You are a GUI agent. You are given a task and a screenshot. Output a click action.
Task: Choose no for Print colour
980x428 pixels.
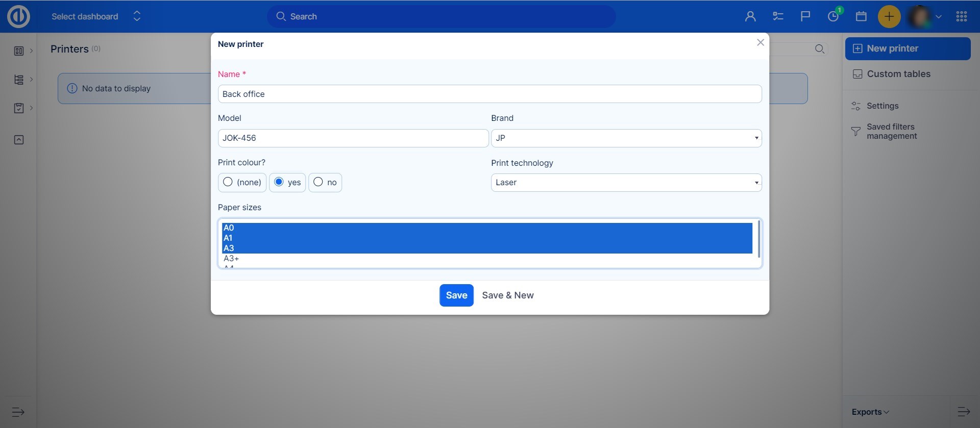coord(318,182)
